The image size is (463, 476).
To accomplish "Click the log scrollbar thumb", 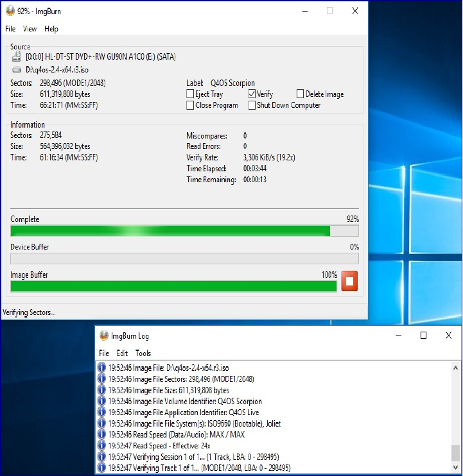I will point(455,453).
